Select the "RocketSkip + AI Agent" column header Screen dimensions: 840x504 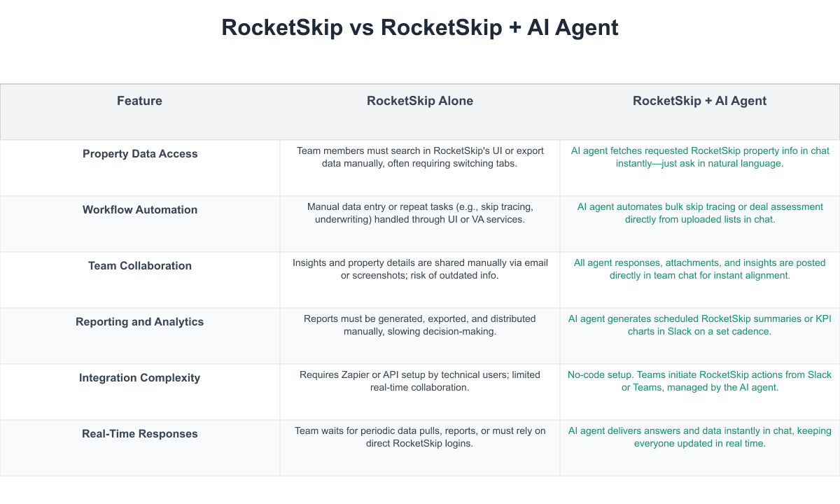[x=699, y=101]
